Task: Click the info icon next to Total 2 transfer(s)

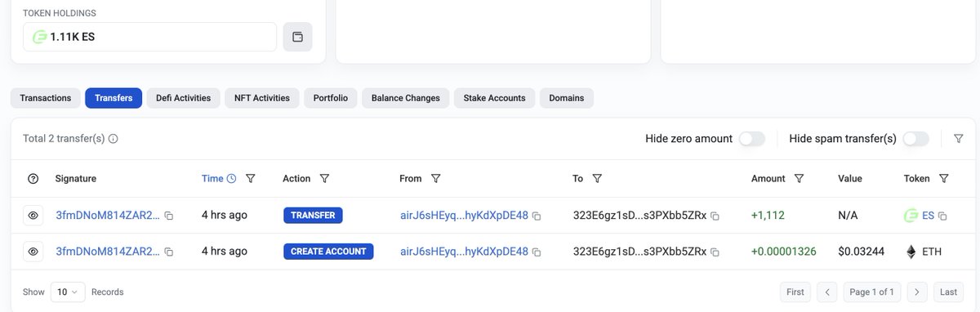Action: coord(114,139)
